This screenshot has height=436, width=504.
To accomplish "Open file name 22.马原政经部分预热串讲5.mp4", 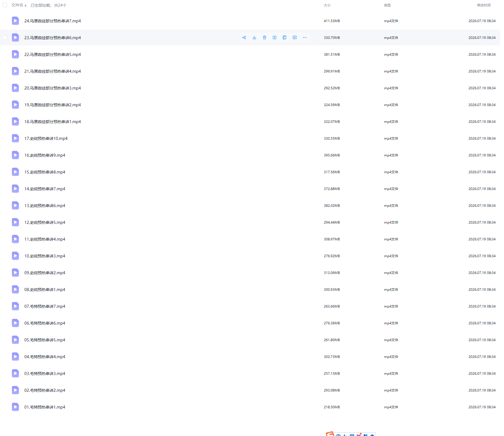I will pos(53,55).
